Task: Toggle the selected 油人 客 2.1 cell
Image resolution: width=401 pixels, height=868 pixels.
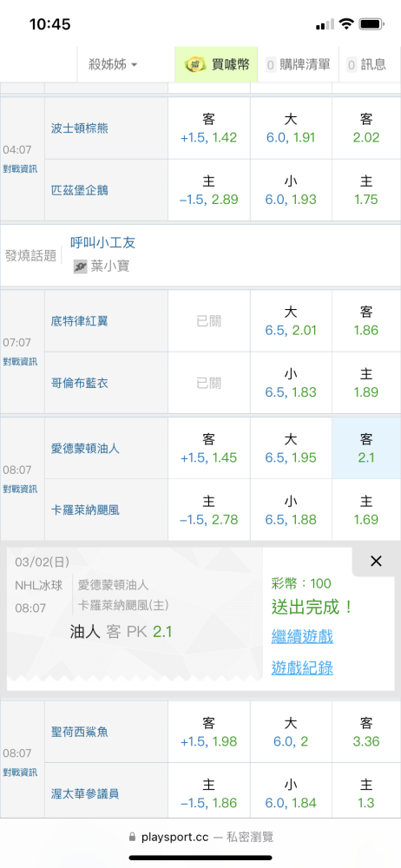Action: click(366, 449)
